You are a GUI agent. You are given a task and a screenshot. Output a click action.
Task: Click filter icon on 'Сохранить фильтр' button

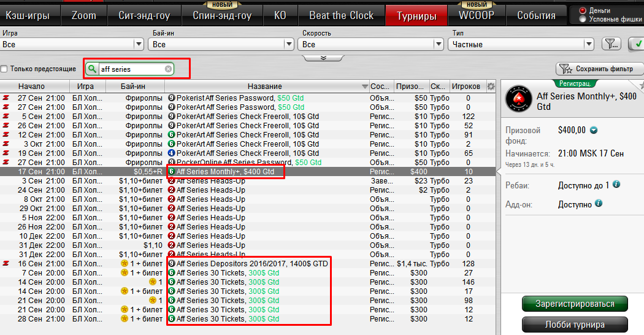[565, 69]
